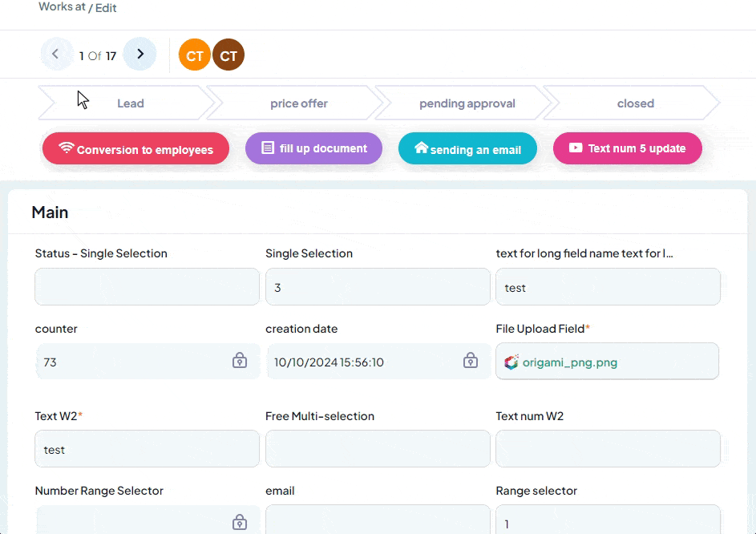Select the Lead stage
This screenshot has height=534, width=756.
click(127, 103)
